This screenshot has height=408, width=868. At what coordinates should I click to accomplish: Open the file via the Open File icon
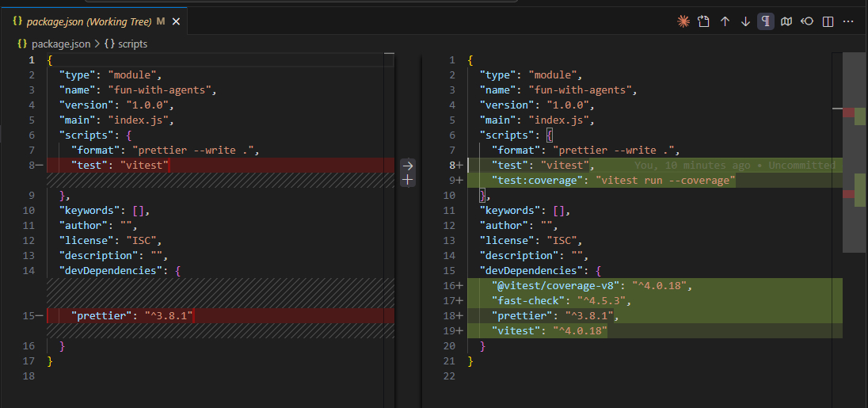(x=703, y=22)
